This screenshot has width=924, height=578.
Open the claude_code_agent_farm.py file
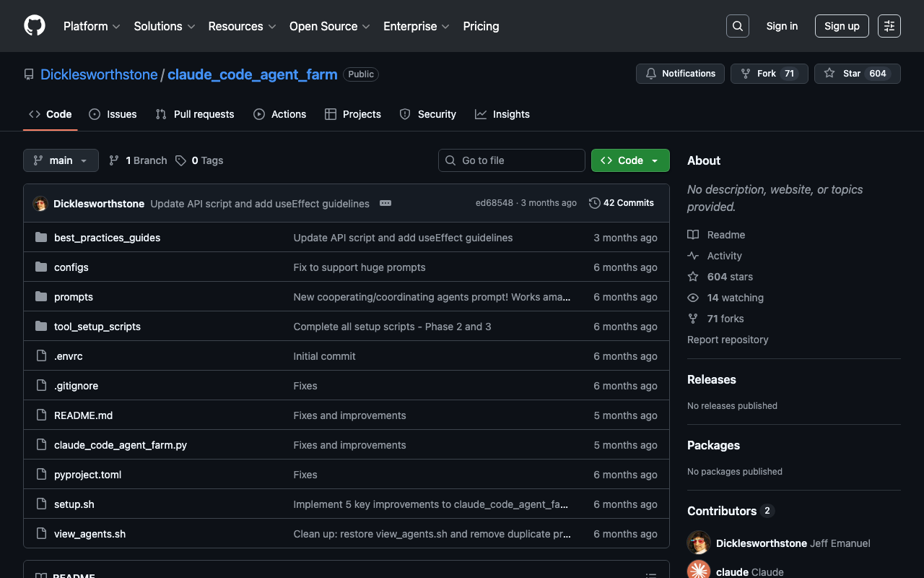coord(121,445)
